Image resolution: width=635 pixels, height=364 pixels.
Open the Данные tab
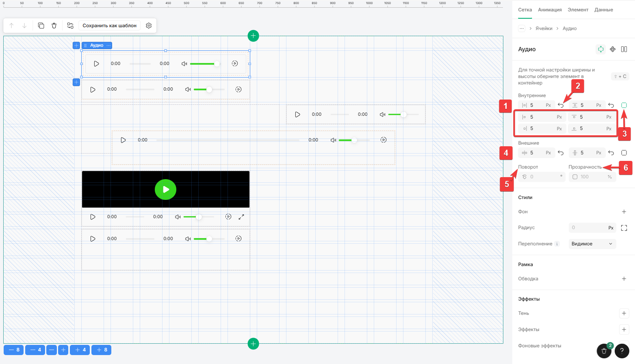pos(603,10)
